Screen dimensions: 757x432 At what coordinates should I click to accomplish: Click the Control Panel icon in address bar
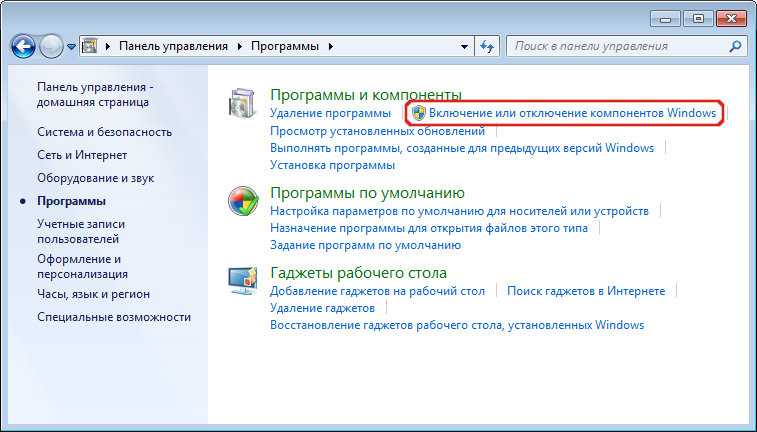click(x=90, y=46)
